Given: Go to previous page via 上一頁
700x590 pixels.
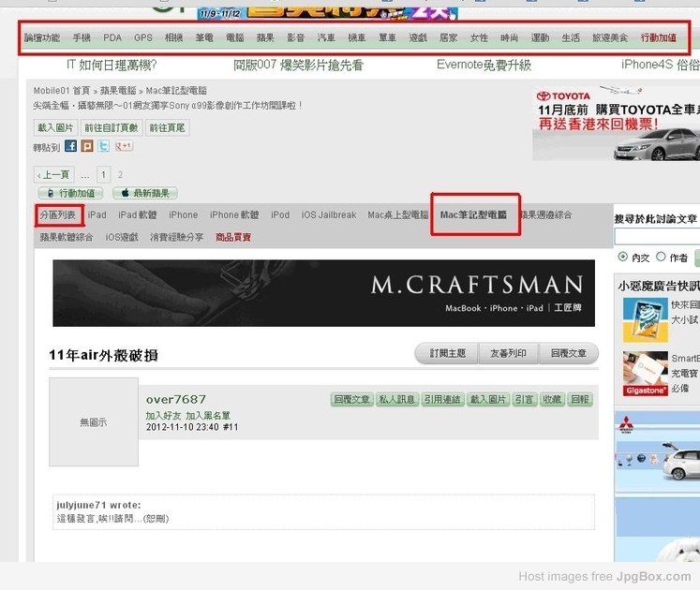Looking at the screenshot, I should click(53, 174).
